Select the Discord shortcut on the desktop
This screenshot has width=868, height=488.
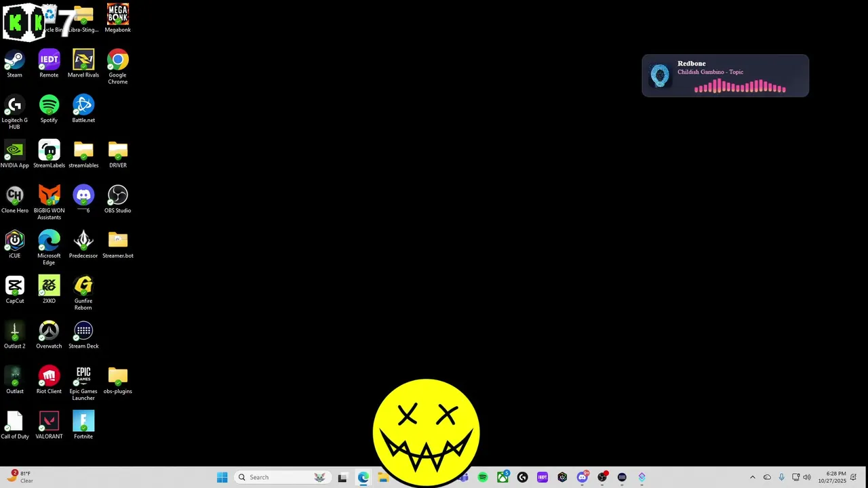tap(83, 199)
